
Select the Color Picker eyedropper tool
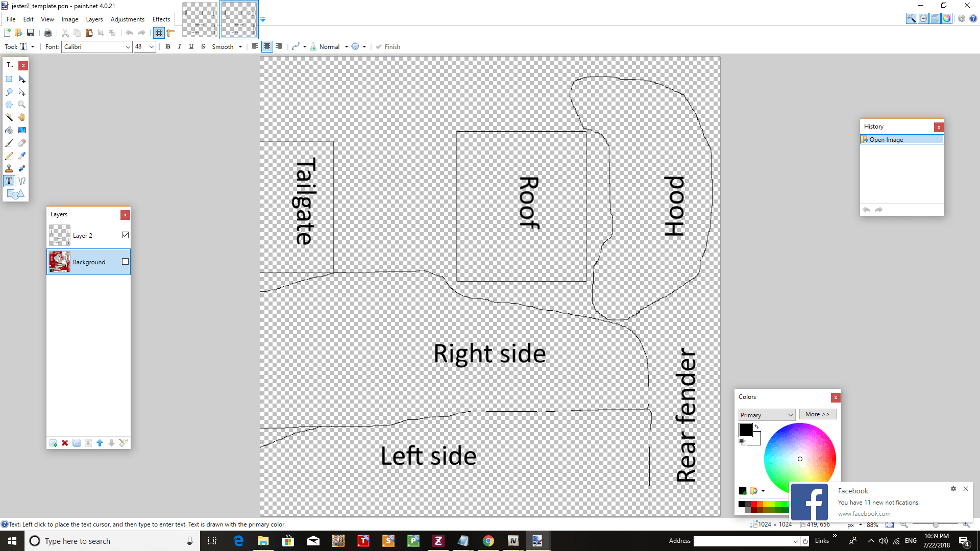[21, 156]
